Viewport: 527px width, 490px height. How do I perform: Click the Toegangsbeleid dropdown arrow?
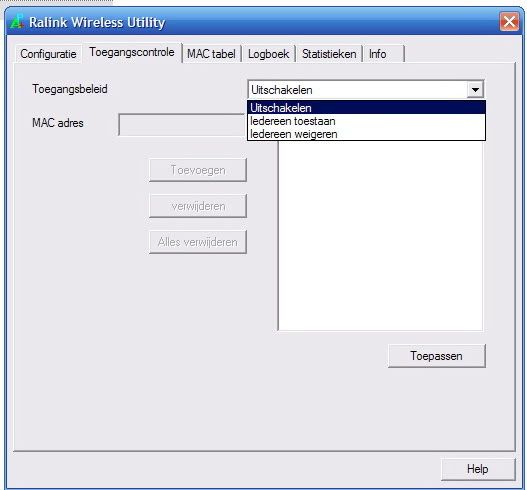[475, 90]
